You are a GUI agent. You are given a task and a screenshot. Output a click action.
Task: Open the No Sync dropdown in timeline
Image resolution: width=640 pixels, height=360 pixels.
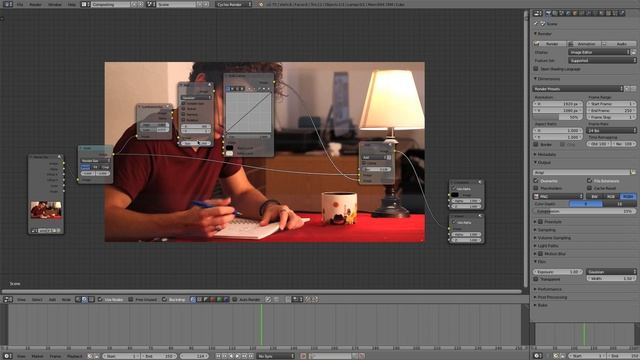[x=276, y=356]
